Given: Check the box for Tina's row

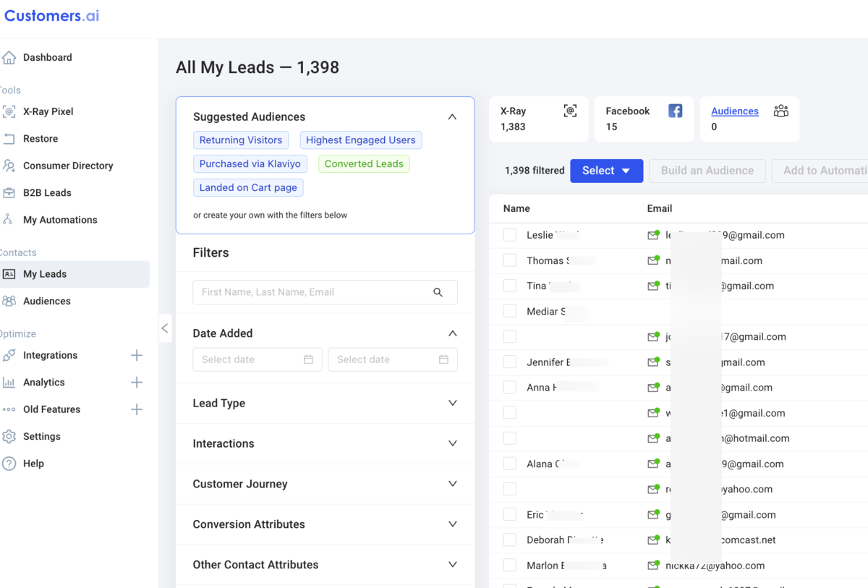Looking at the screenshot, I should pos(510,286).
